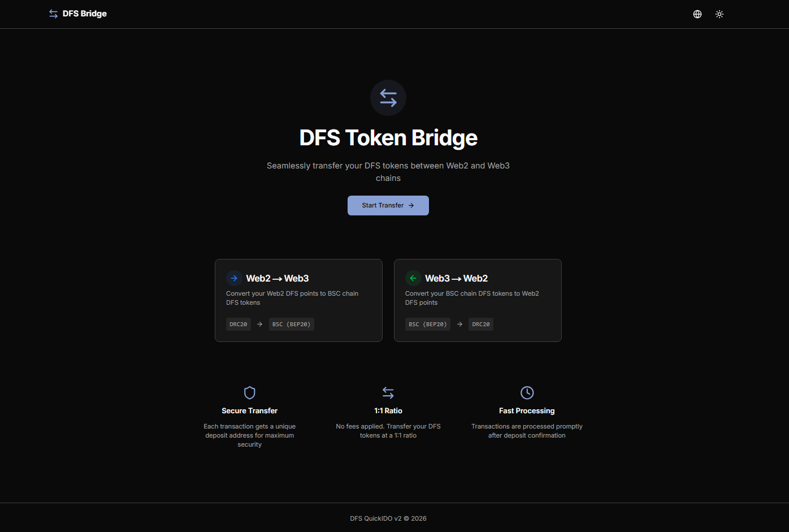789x532 pixels.
Task: Click the BSC (BEP20) tag in Web3→Web2 card
Action: pyautogui.click(x=428, y=324)
